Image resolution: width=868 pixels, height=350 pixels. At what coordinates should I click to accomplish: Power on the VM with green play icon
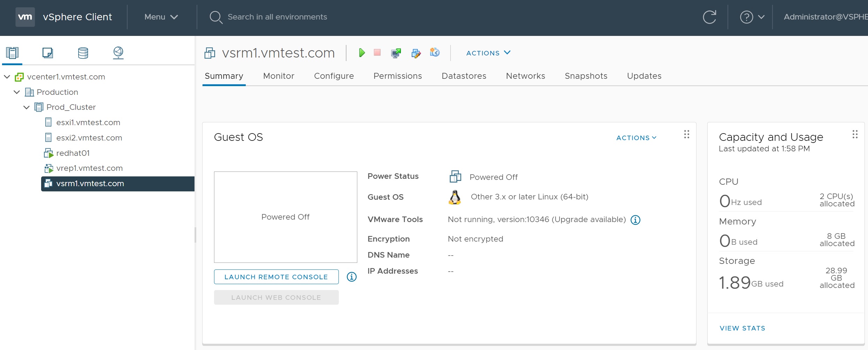click(x=362, y=53)
